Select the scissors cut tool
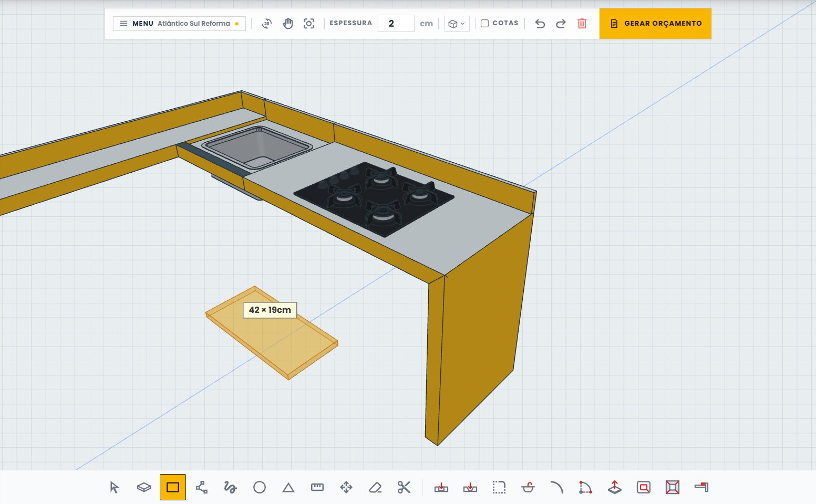 point(404,487)
